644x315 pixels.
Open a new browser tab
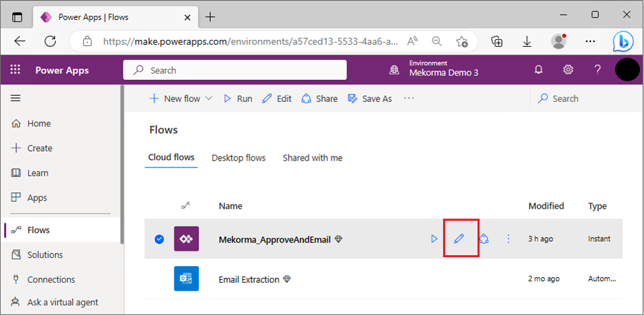[x=210, y=17]
